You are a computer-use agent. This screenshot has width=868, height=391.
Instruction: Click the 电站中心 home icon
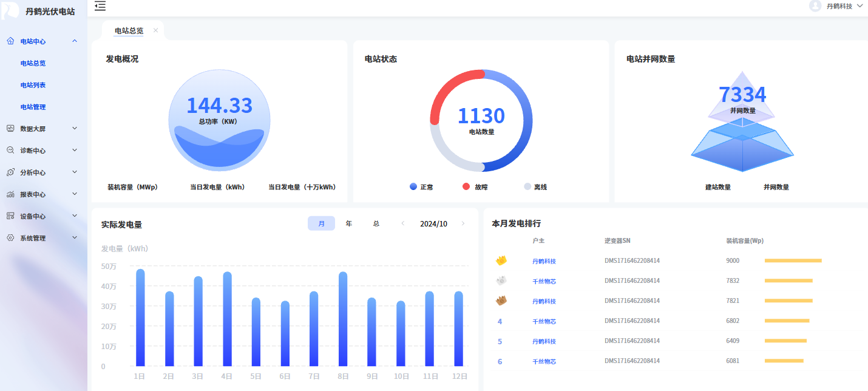(x=10, y=41)
